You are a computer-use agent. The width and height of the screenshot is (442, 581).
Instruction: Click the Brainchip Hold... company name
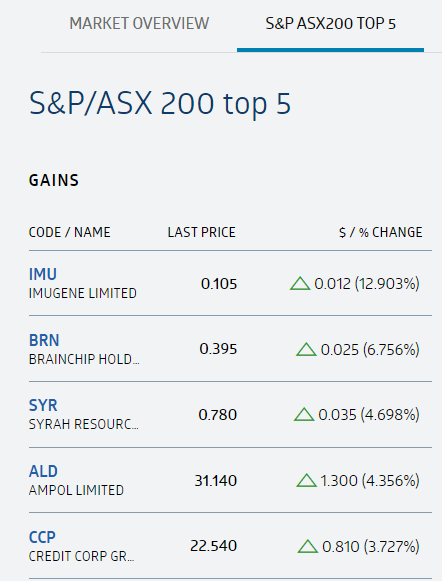coord(84,359)
